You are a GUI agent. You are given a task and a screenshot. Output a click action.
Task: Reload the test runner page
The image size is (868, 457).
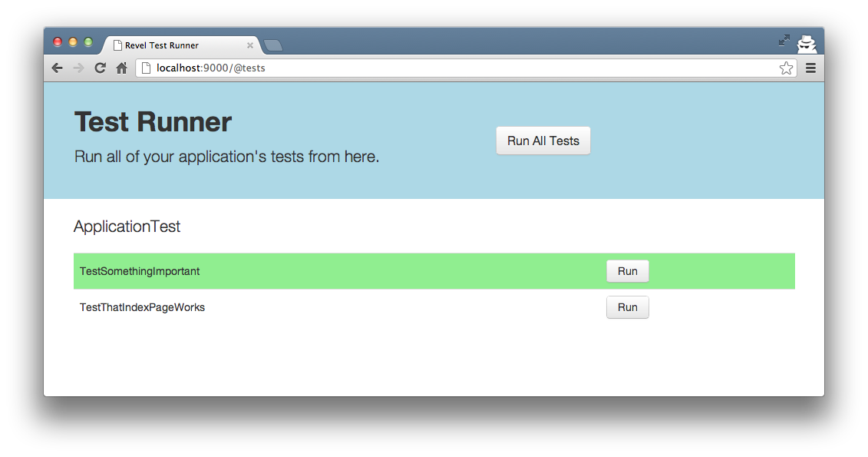click(100, 68)
